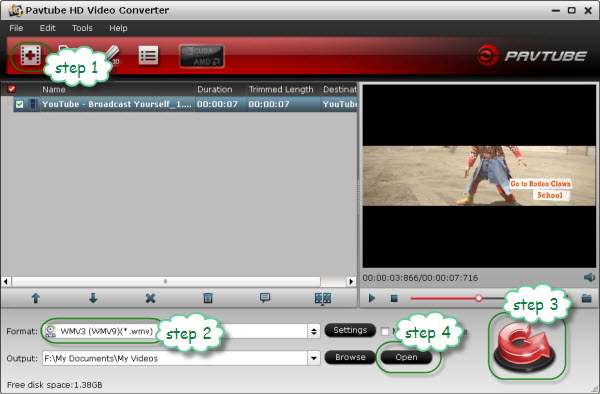Toggle the CUDA AMD acceleration button
The image size is (600, 394).
point(202,56)
